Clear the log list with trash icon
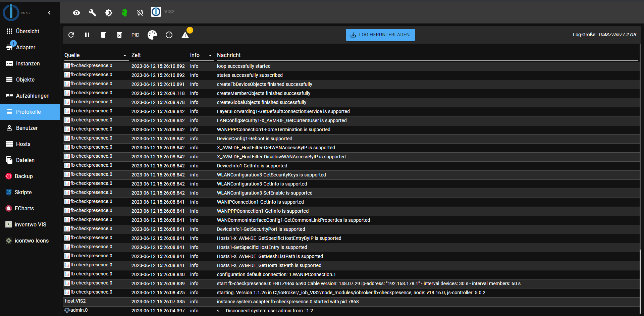 point(103,35)
